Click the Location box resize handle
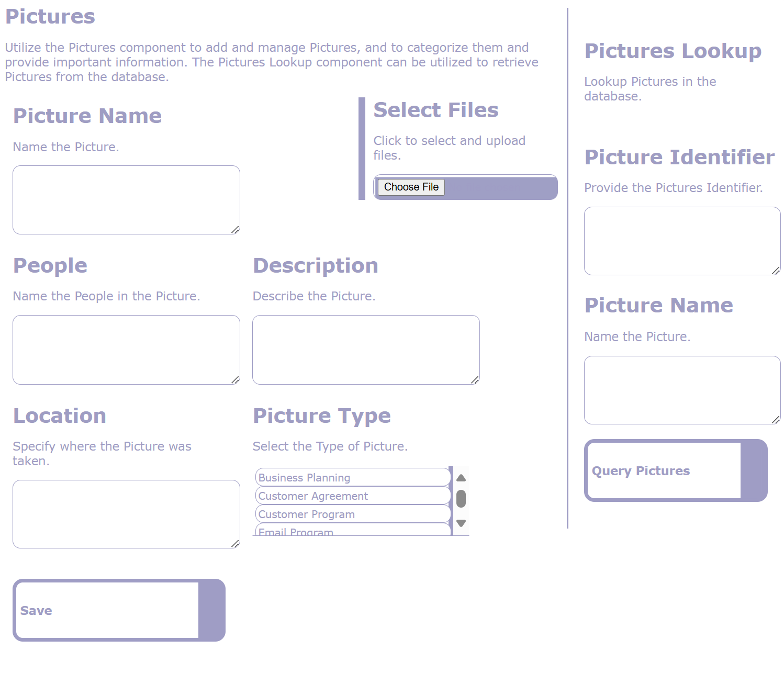 click(236, 544)
